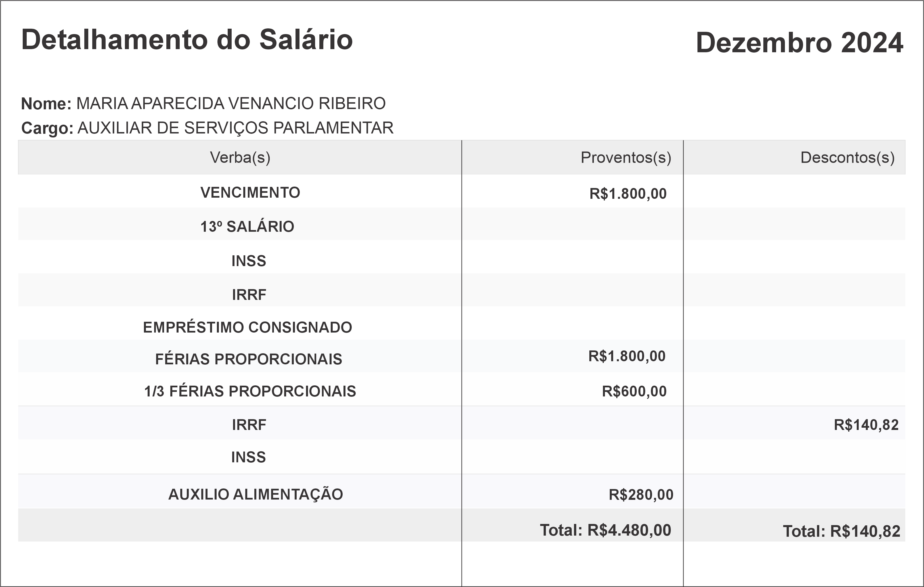Select the employee name Maria Aparecida Venancio Ribeiro
The image size is (924, 587).
pyautogui.click(x=231, y=104)
